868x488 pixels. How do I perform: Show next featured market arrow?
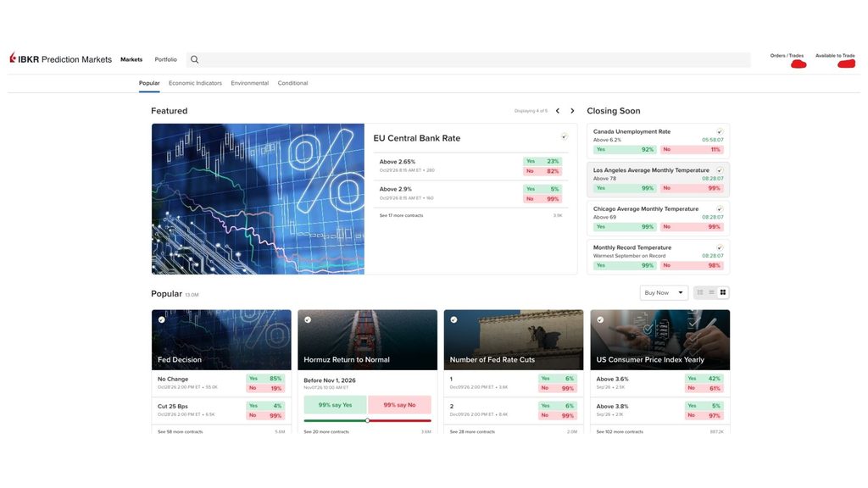pyautogui.click(x=572, y=111)
